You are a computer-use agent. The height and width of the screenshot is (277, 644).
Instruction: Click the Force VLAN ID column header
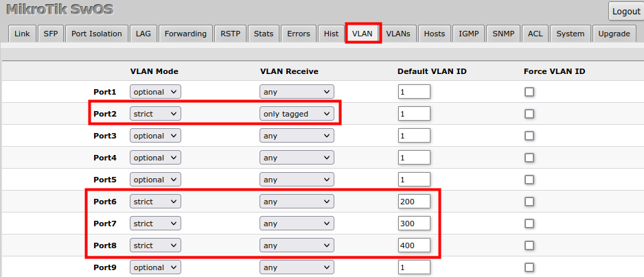click(555, 71)
